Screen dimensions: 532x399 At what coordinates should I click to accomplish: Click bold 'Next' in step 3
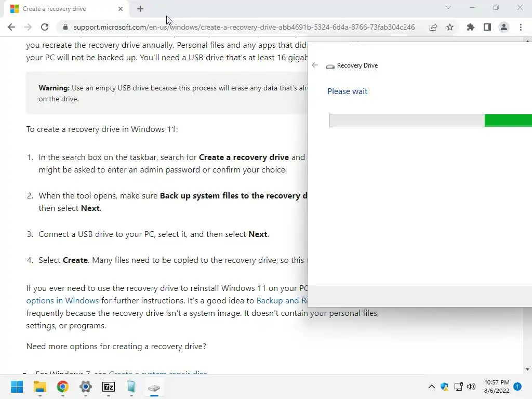point(258,234)
